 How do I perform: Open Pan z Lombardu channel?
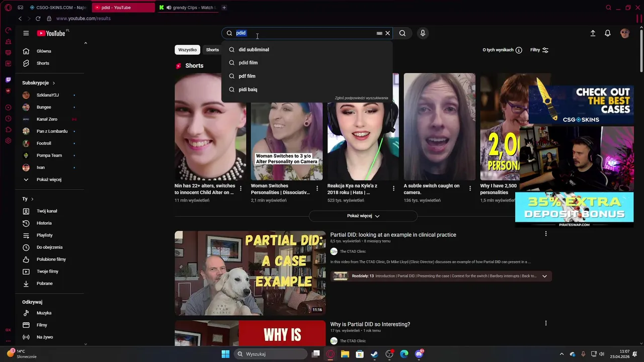[50, 131]
